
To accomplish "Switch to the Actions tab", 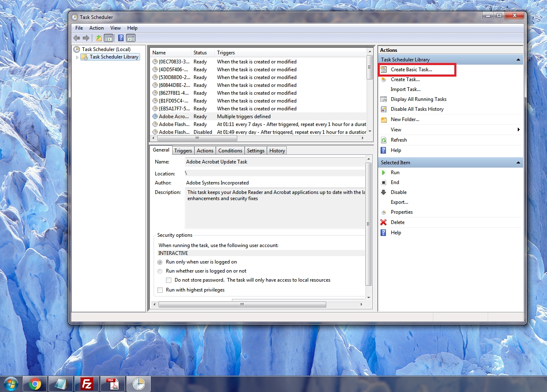I will click(205, 151).
